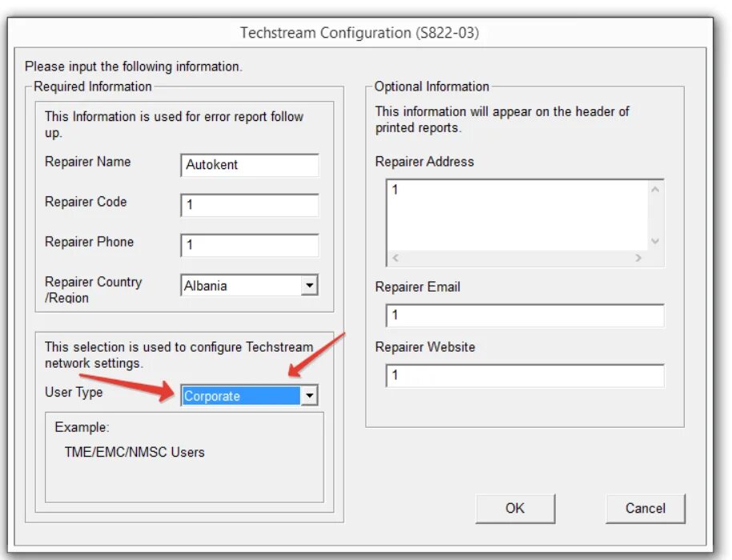
Task: Click the "Repairer Country /Region" label
Action: coord(94,289)
